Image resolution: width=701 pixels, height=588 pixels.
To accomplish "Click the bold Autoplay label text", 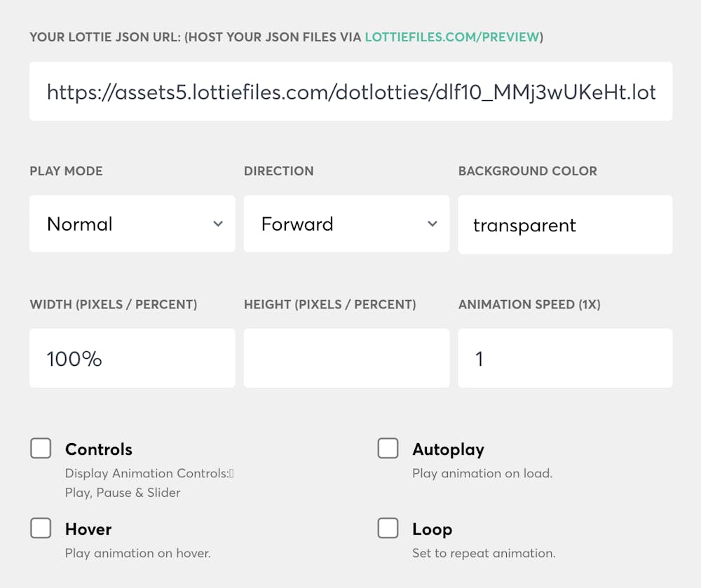I will tap(448, 449).
